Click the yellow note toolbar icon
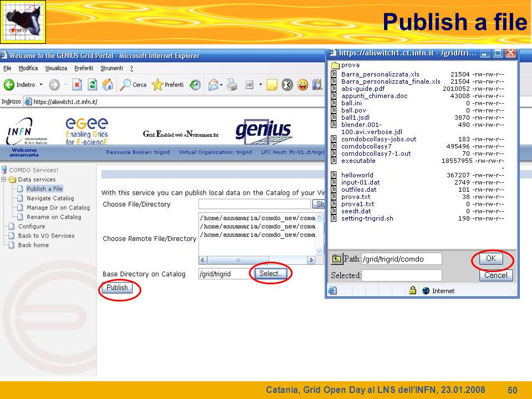The image size is (532, 399). click(272, 84)
